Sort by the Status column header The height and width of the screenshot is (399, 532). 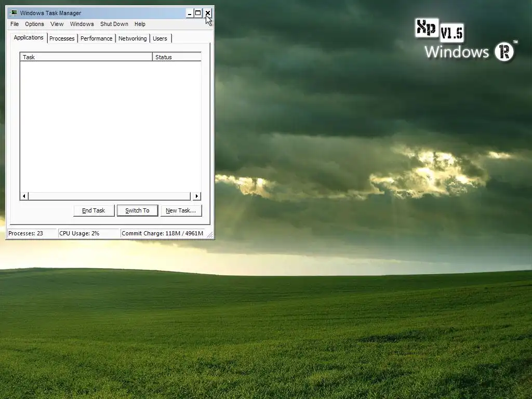(x=177, y=57)
